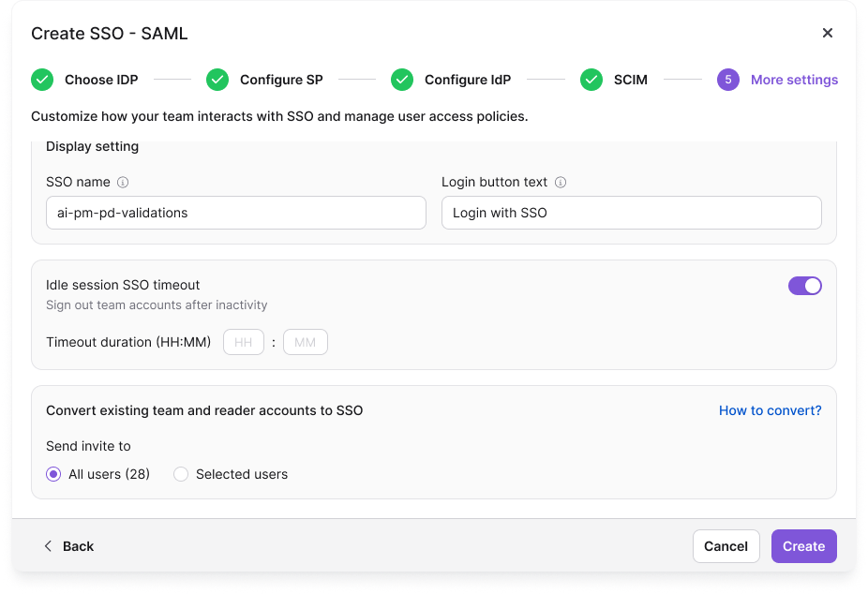Click the Cancel button
Image resolution: width=868 pixels, height=594 pixels.
tap(726, 546)
